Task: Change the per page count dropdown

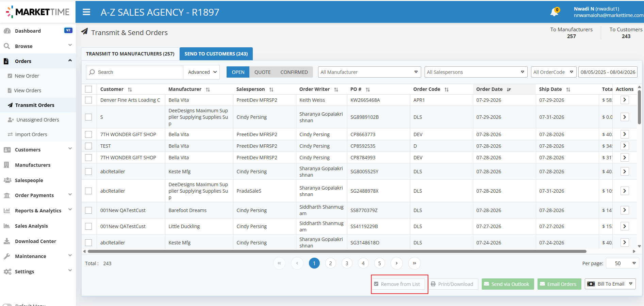Action: (622, 263)
